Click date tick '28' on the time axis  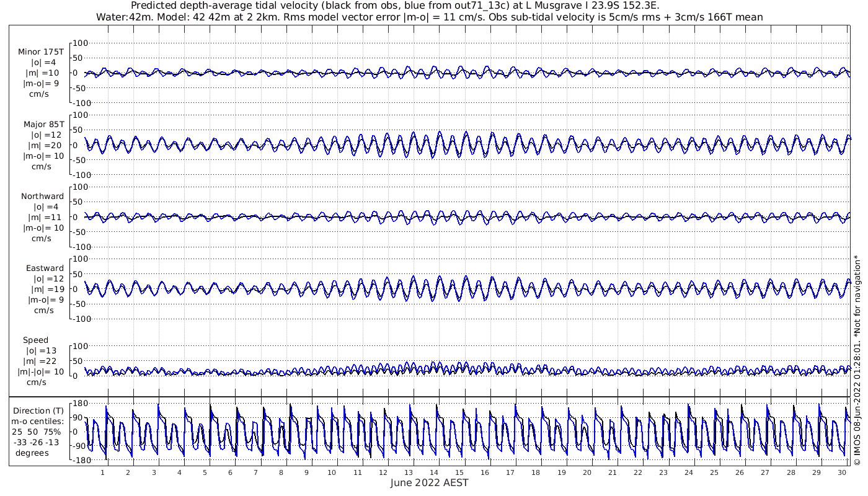pos(790,472)
